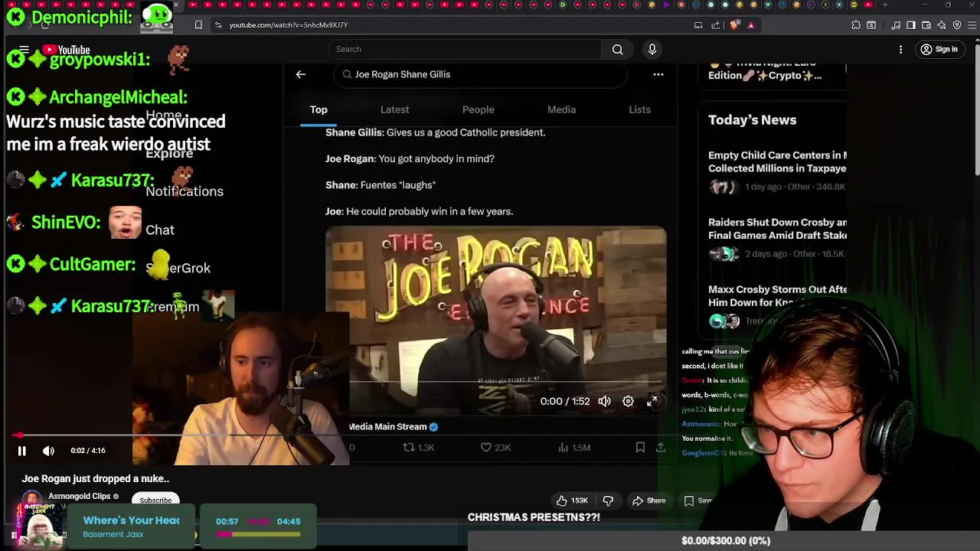980x551 pixels.
Task: Click 'Joe Rogan just dropped a nuke..' title
Action: tap(96, 479)
